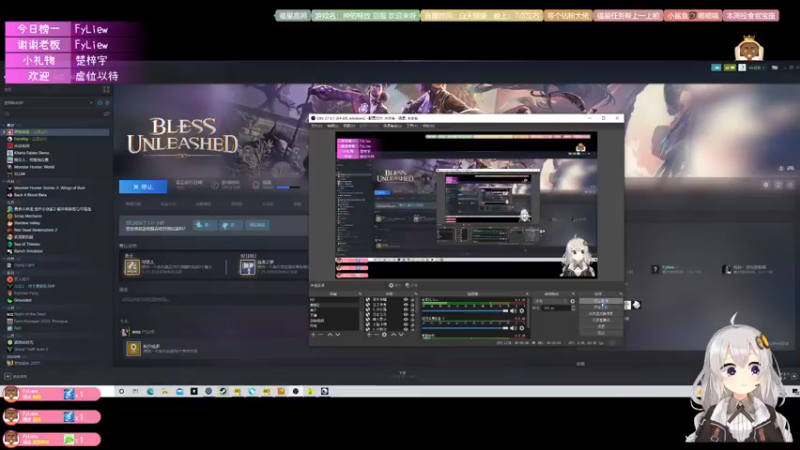Click the Exit button in OBS controls

[601, 333]
